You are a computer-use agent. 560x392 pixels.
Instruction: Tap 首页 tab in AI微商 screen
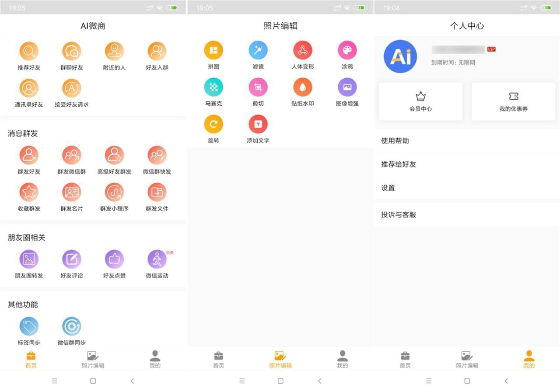[31, 359]
